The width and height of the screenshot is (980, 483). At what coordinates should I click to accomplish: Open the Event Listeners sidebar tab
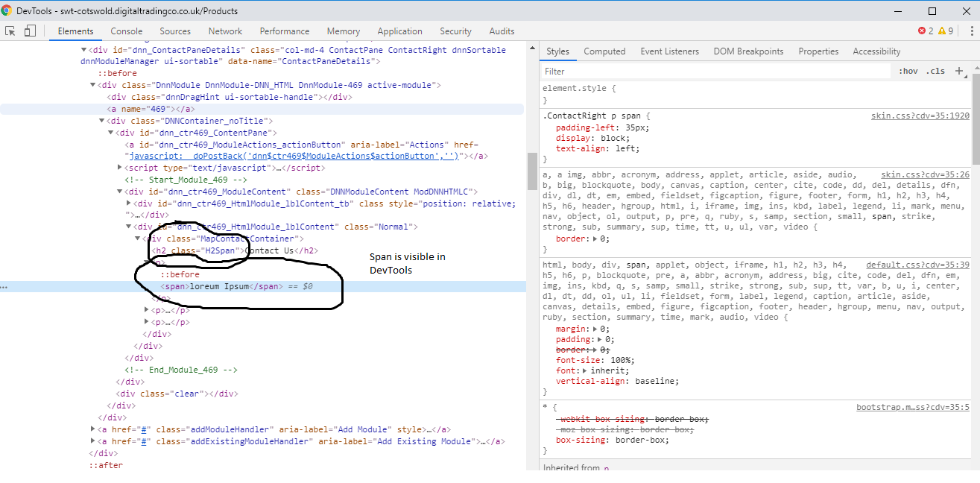670,51
